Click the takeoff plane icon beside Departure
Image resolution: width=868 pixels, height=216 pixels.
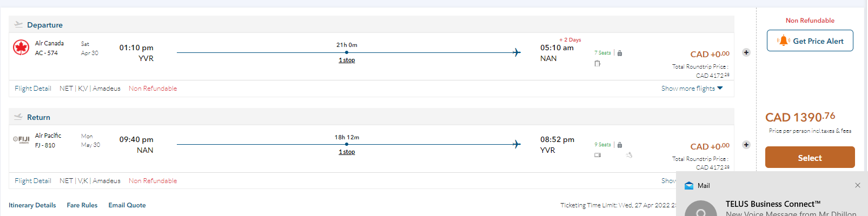pyautogui.click(x=18, y=24)
